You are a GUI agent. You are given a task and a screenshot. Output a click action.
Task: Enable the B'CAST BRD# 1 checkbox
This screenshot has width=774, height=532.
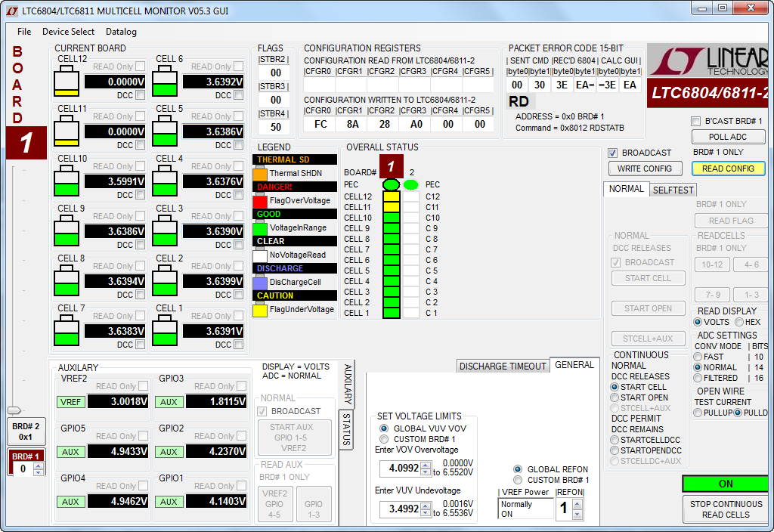click(696, 121)
